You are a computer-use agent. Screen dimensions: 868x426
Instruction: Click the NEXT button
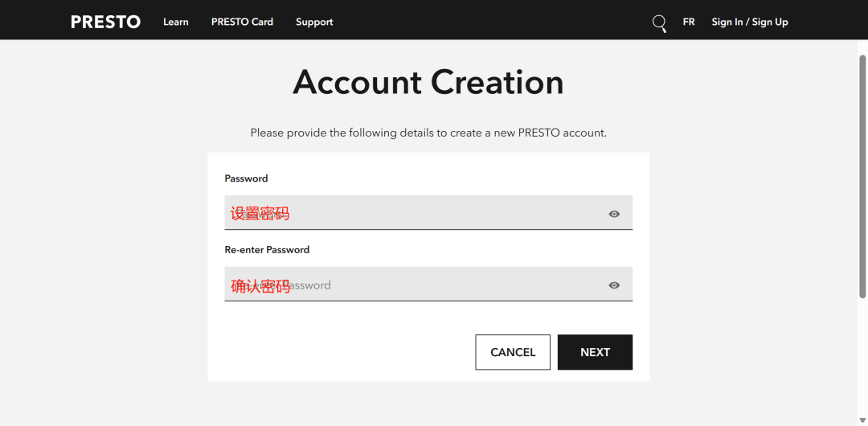pyautogui.click(x=595, y=352)
